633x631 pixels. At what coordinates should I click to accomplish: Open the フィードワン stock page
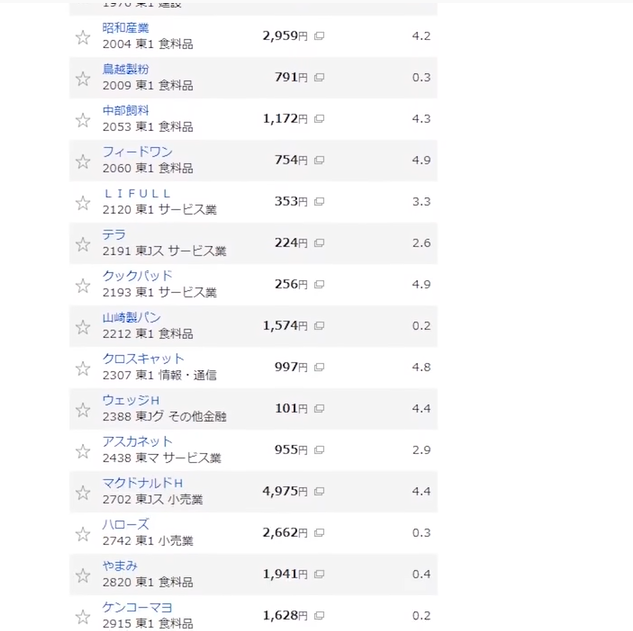click(x=137, y=152)
